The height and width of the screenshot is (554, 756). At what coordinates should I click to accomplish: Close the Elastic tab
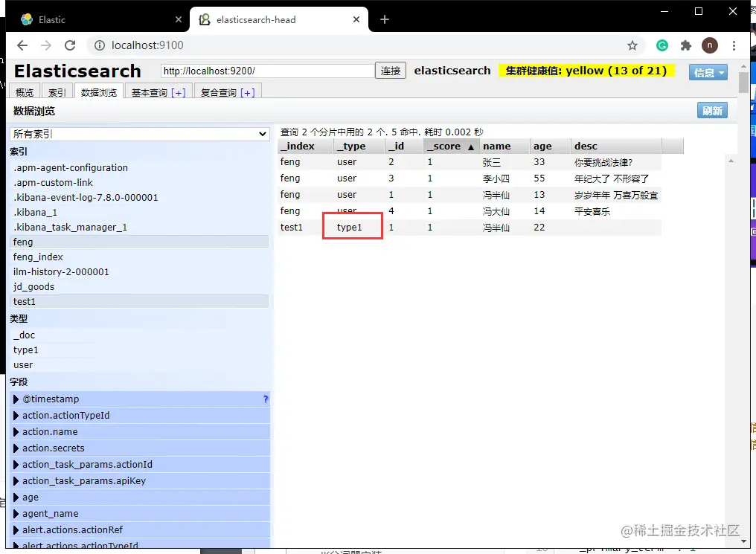(179, 19)
